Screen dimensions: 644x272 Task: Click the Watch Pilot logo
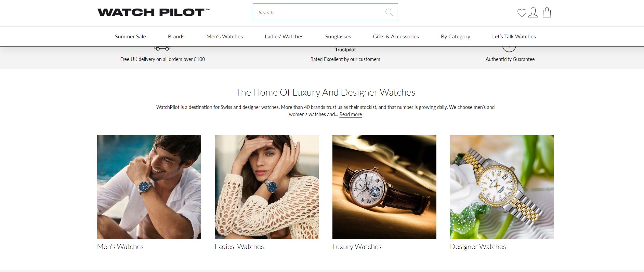pos(154,12)
